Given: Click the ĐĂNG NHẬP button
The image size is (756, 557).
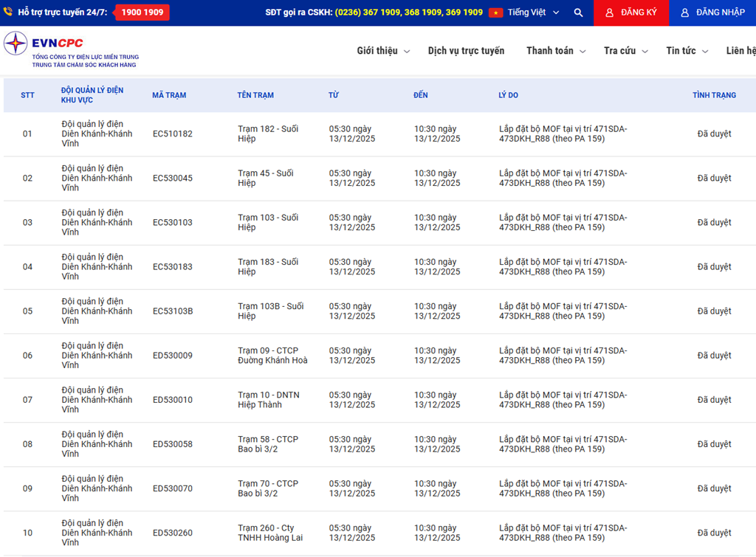Looking at the screenshot, I should [x=712, y=13].
